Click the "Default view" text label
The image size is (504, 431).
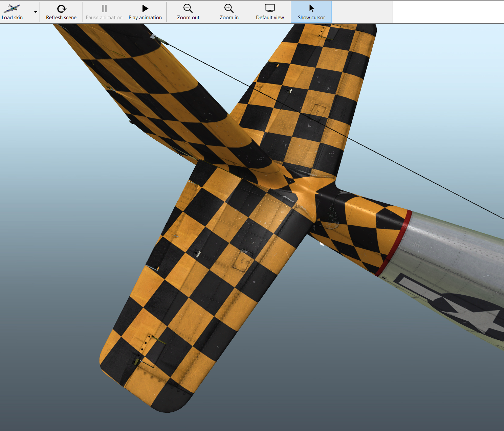click(270, 18)
